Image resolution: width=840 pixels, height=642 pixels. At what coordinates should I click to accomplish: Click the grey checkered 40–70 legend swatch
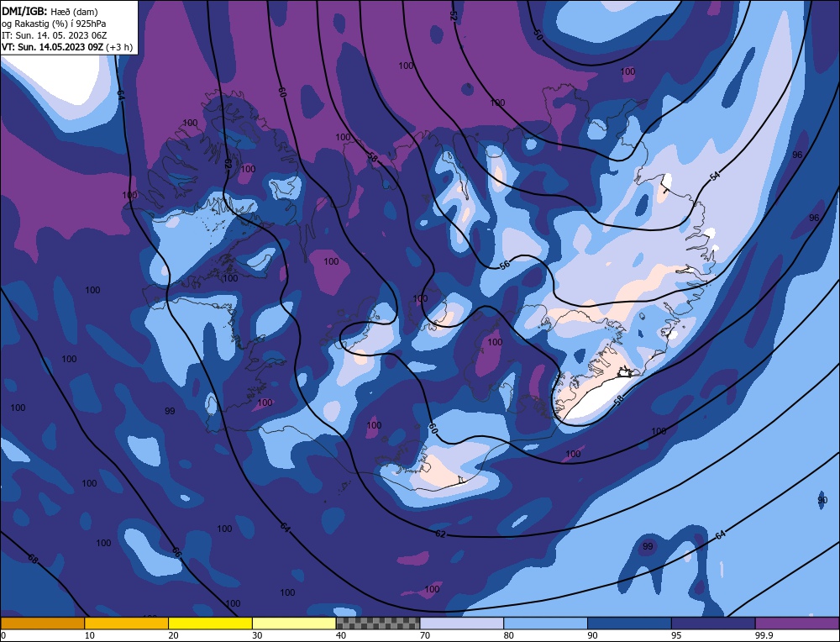(x=378, y=624)
